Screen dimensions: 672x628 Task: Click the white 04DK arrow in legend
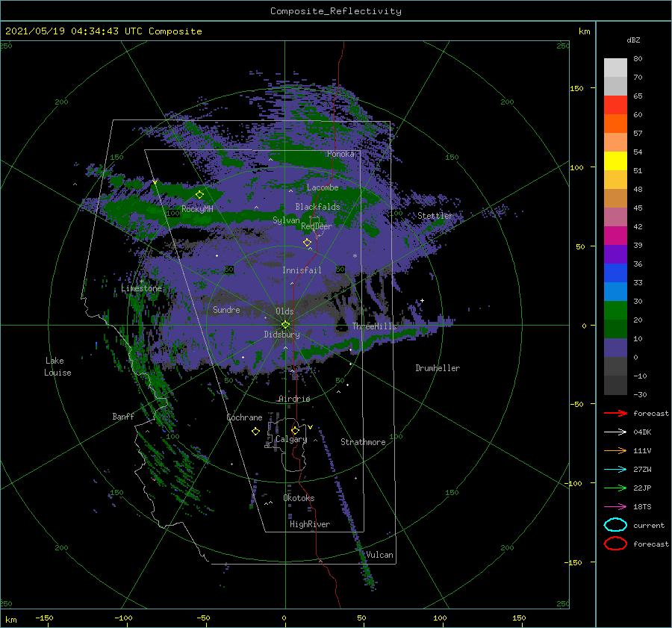click(x=615, y=432)
